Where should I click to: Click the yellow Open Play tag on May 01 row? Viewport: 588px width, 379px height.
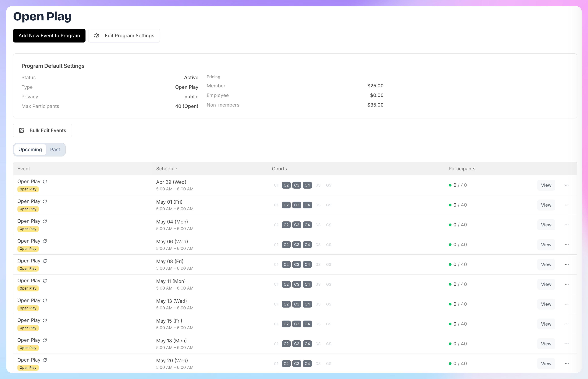click(x=28, y=209)
